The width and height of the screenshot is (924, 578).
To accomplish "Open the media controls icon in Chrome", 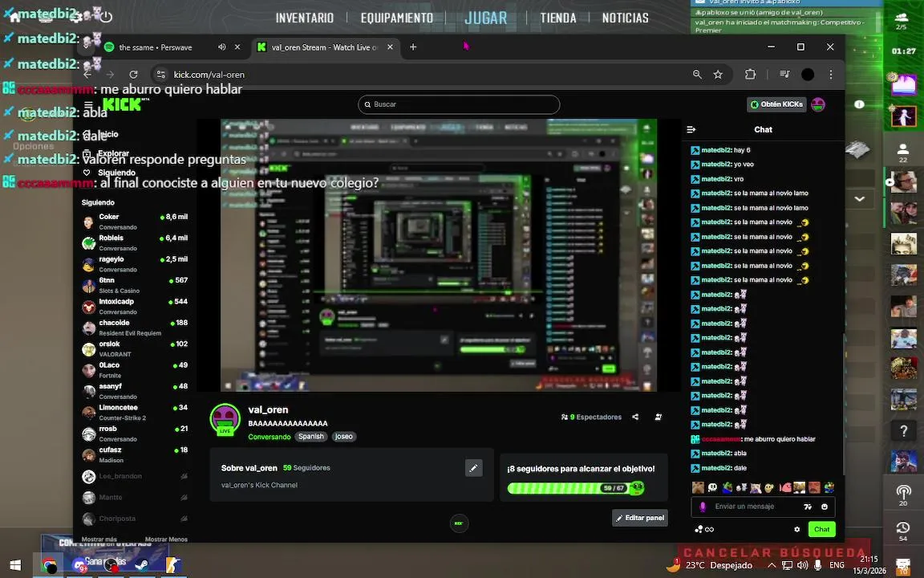I will coord(784,75).
